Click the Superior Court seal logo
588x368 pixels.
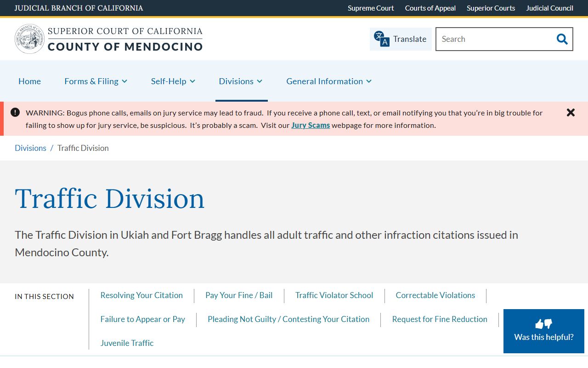(x=29, y=39)
